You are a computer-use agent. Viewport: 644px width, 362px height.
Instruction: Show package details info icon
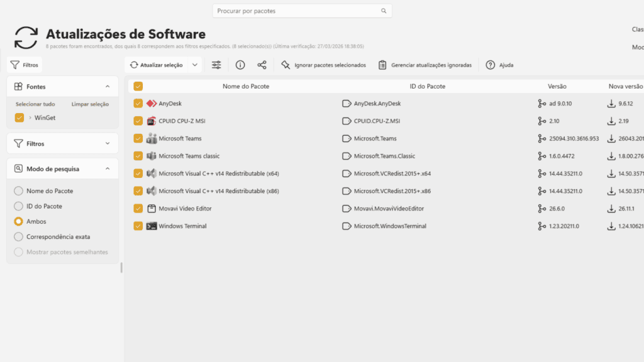(240, 65)
